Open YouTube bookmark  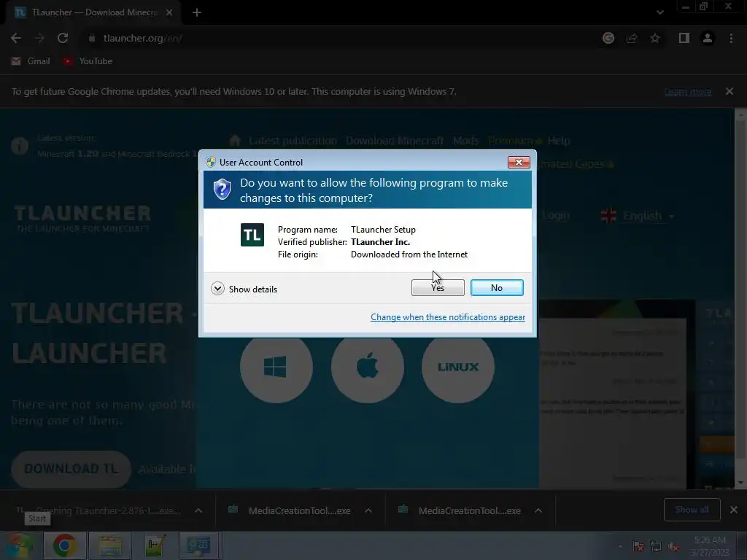[x=88, y=61]
